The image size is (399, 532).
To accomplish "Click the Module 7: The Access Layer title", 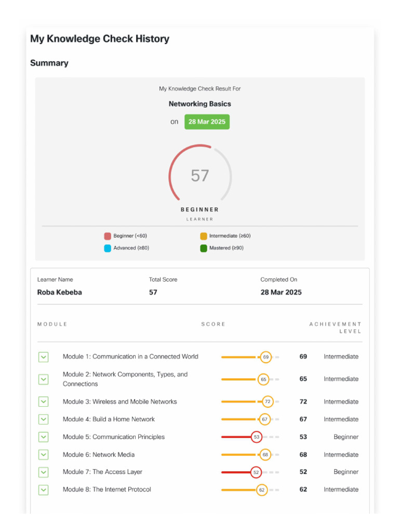I will point(102,472).
